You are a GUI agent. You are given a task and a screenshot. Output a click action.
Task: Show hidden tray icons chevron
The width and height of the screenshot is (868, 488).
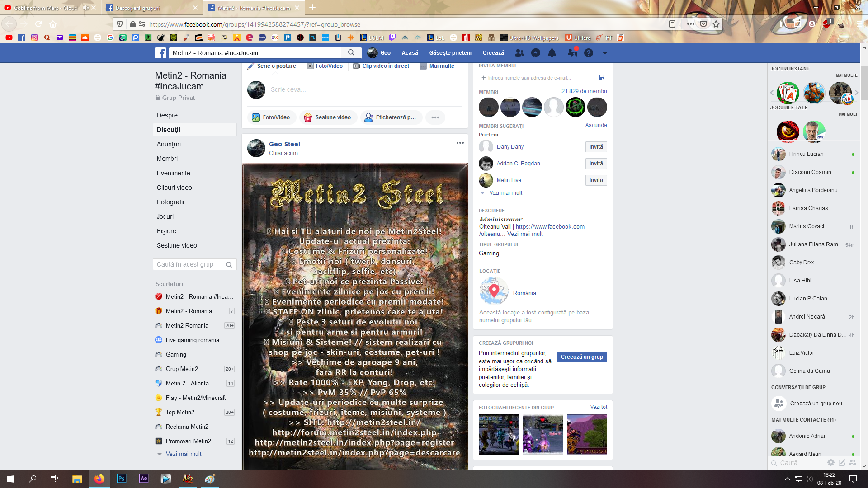tap(787, 479)
